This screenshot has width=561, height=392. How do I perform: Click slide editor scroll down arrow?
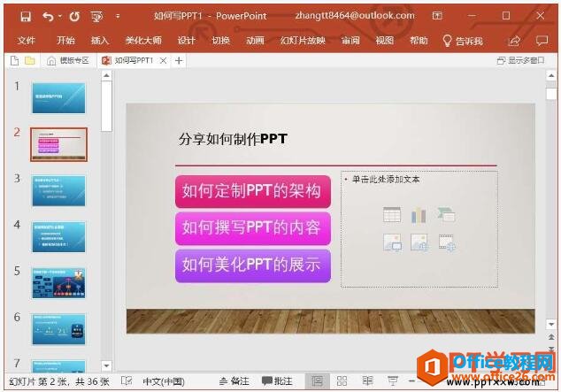(x=551, y=324)
